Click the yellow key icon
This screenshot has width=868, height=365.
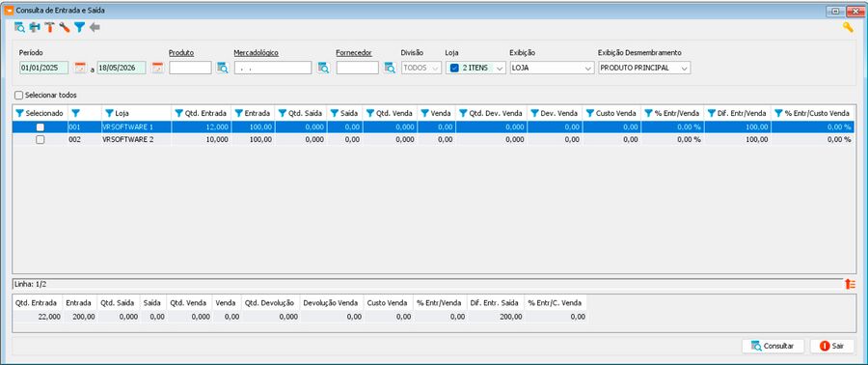click(x=848, y=27)
